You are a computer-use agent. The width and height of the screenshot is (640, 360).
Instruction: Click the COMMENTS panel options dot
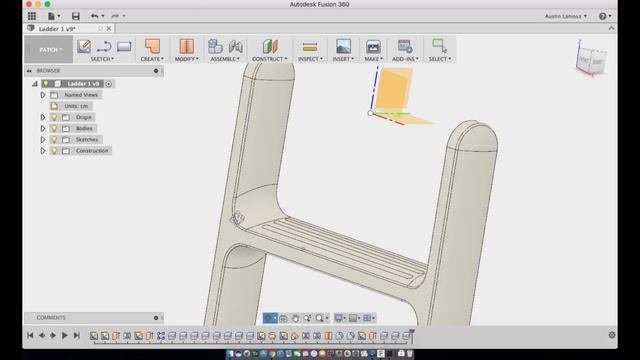(x=156, y=318)
